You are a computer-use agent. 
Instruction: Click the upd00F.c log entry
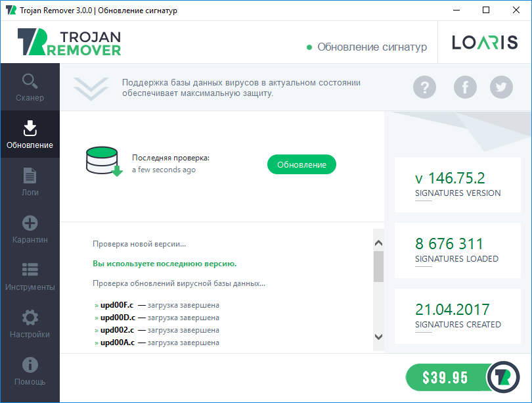[157, 305]
